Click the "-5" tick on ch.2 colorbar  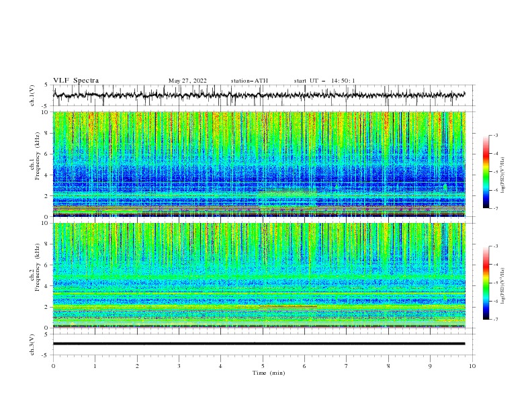pyautogui.click(x=495, y=283)
